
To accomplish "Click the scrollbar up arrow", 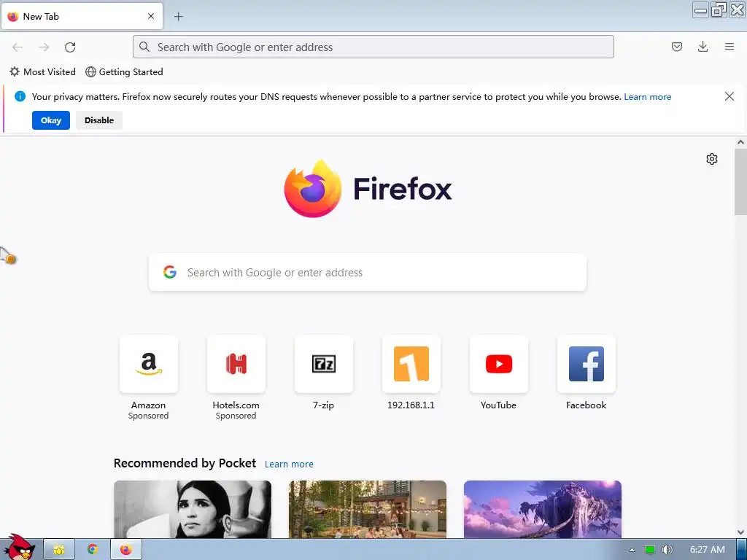I will (740, 142).
